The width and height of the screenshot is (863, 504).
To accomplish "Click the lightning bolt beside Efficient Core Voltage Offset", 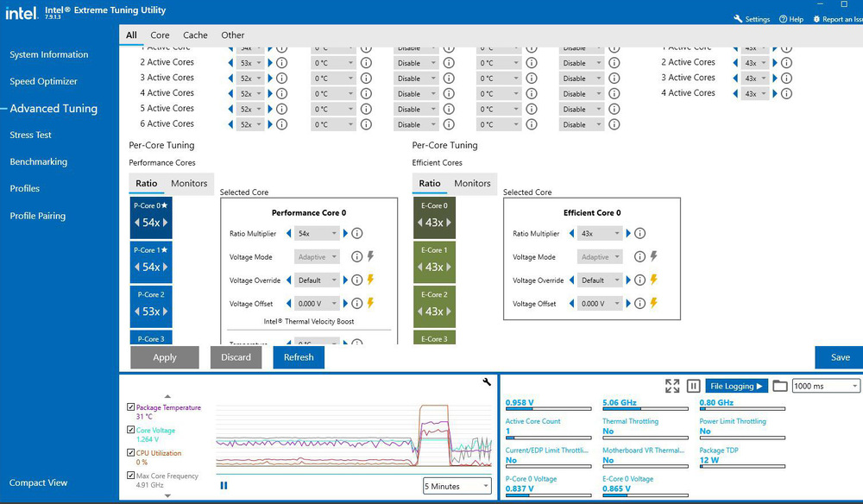I will pyautogui.click(x=654, y=303).
